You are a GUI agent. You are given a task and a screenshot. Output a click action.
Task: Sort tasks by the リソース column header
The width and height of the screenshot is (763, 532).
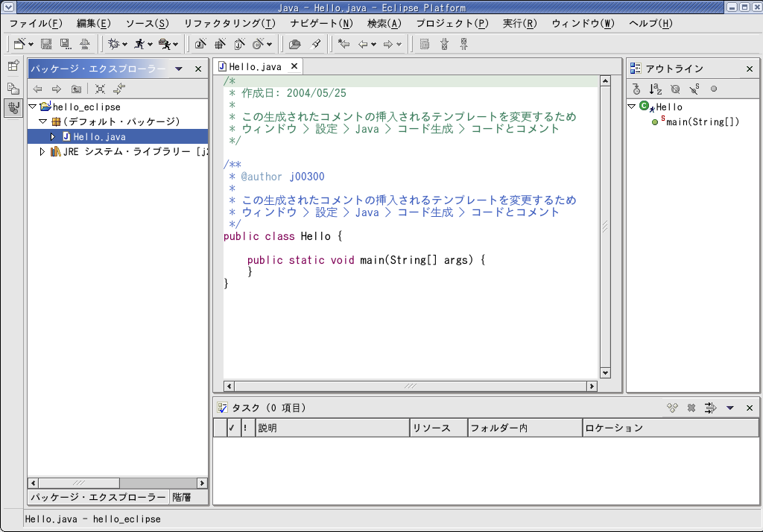click(x=439, y=428)
